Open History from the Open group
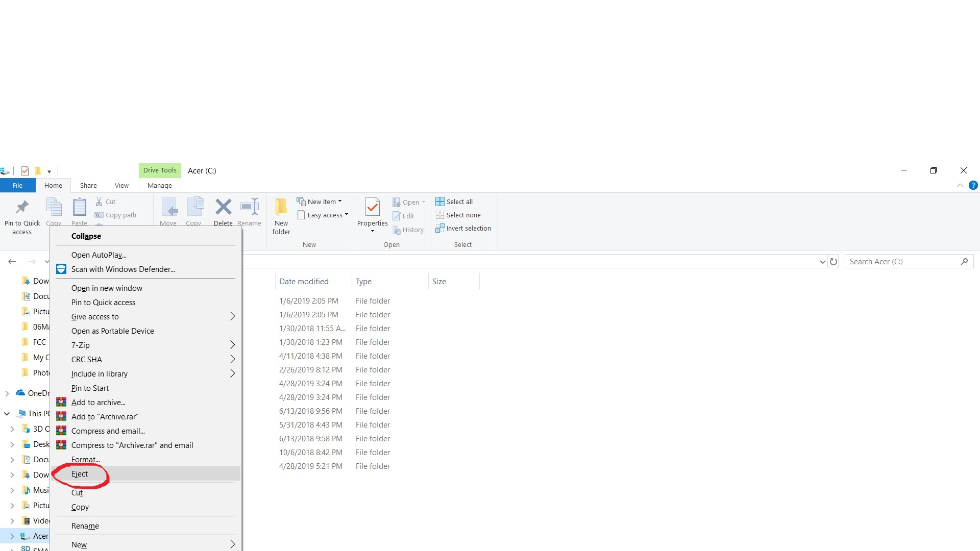980x551 pixels. click(408, 230)
